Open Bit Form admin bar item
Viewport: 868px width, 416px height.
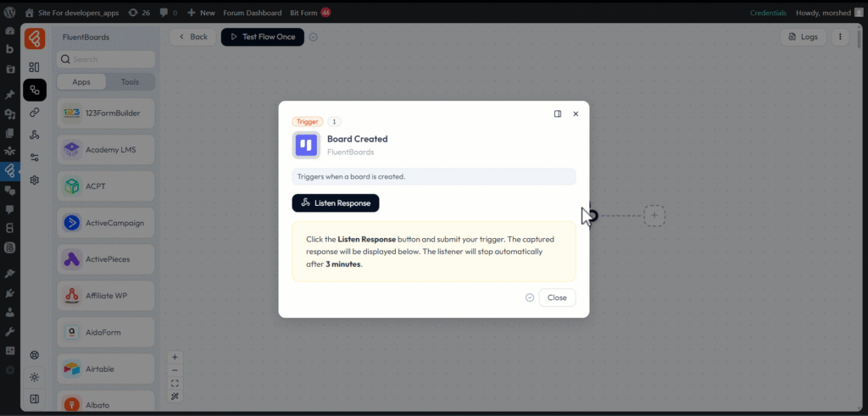pos(310,12)
